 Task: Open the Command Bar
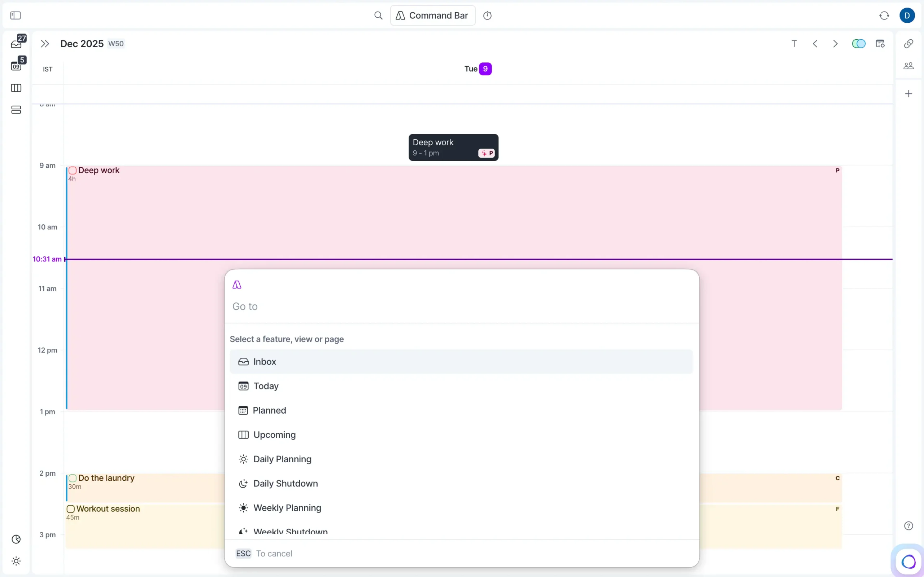pyautogui.click(x=432, y=15)
